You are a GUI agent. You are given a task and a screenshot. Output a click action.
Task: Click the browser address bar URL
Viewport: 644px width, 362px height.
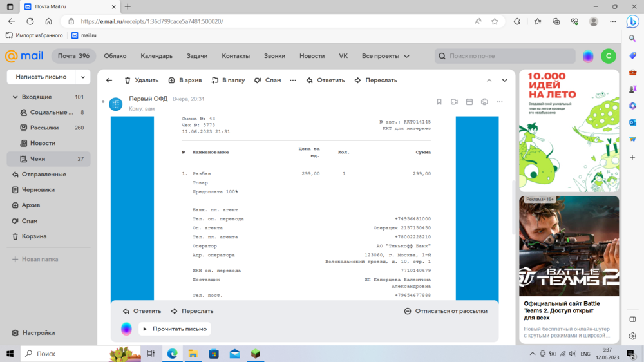[152, 21]
